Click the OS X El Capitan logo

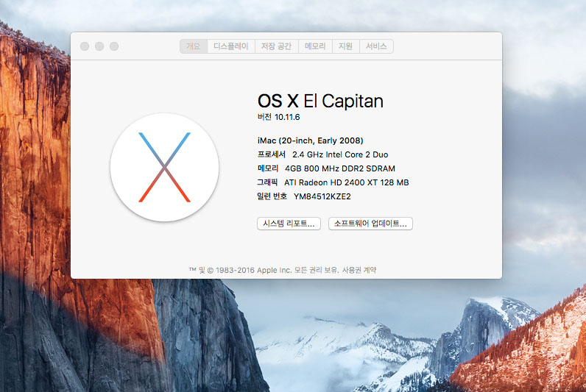164,167
